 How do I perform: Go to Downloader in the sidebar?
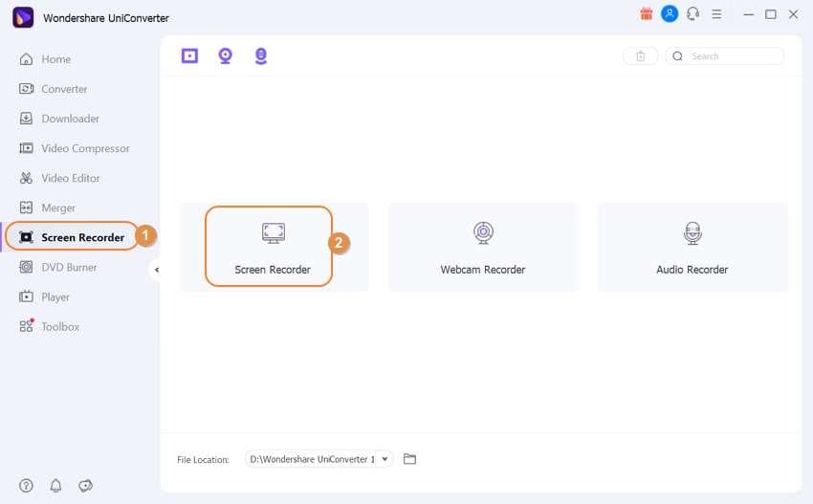click(x=59, y=119)
